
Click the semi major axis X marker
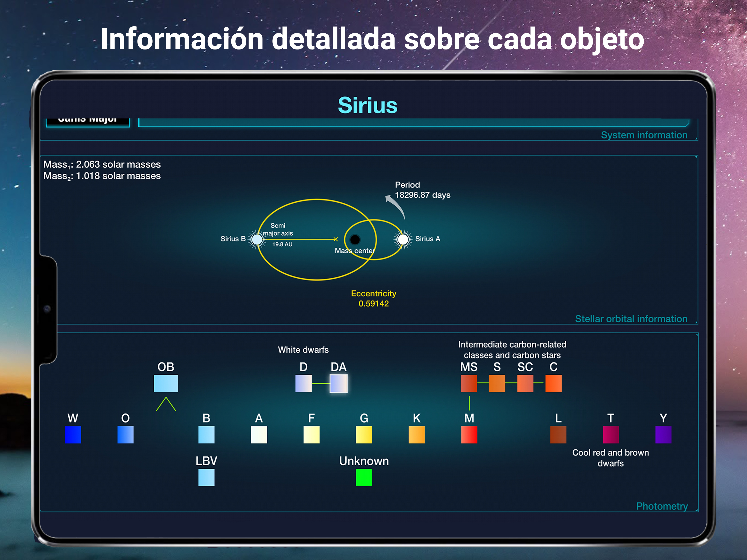[335, 239]
